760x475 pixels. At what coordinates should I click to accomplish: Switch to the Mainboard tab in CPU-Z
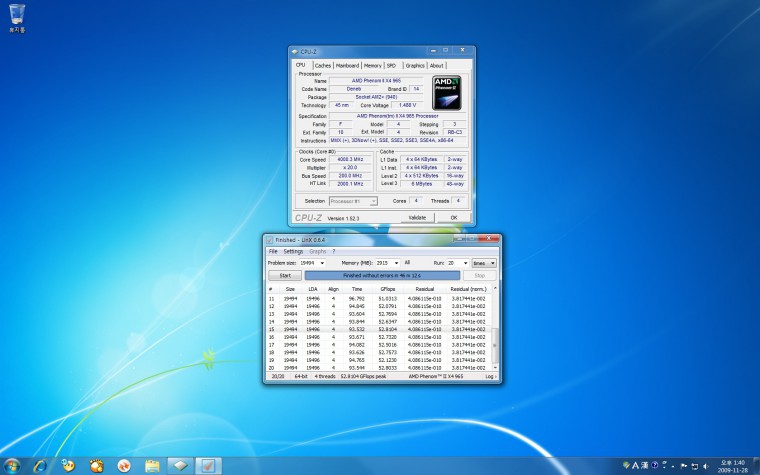click(x=347, y=65)
